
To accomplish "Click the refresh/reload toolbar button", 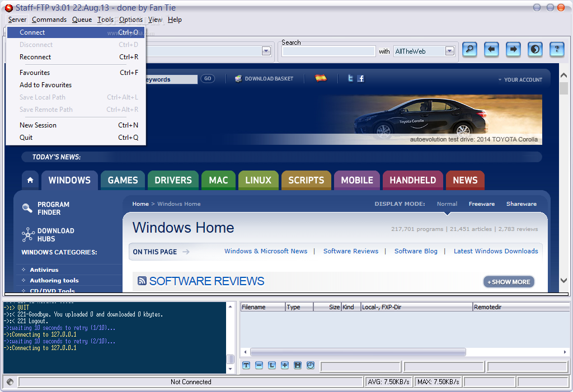I will click(535, 49).
